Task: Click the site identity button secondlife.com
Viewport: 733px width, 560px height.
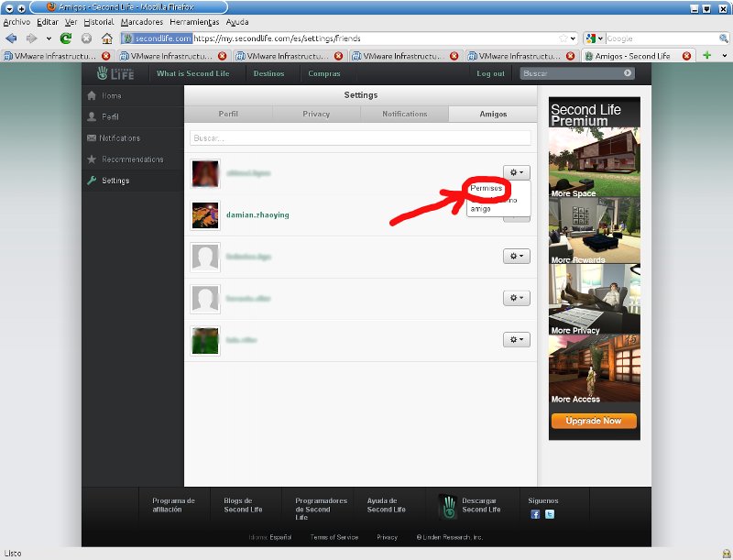Action: point(157,38)
